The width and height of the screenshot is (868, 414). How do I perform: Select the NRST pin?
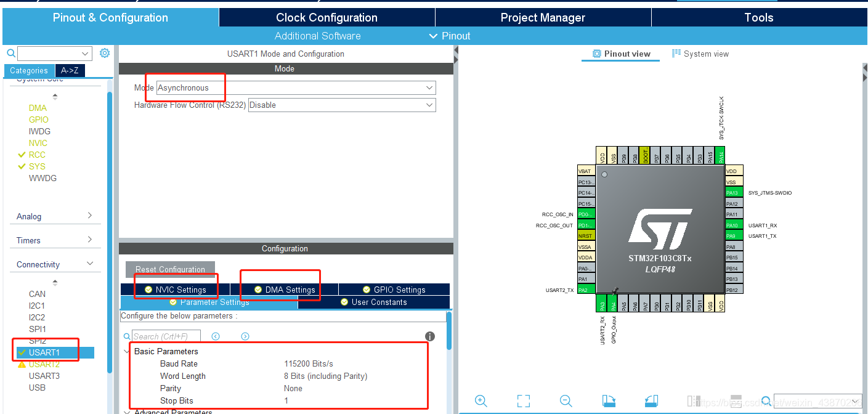click(x=586, y=236)
